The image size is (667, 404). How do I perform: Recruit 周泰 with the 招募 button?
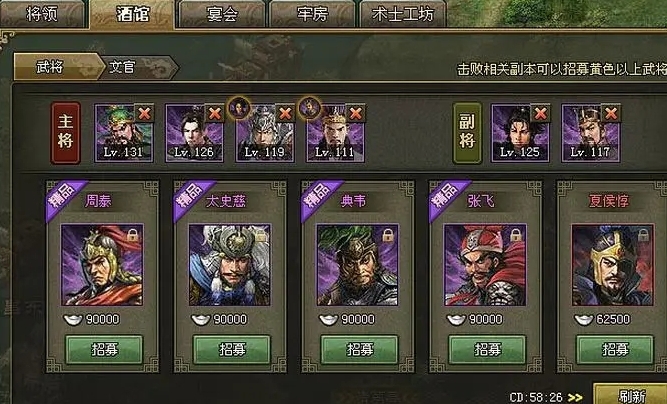104,350
